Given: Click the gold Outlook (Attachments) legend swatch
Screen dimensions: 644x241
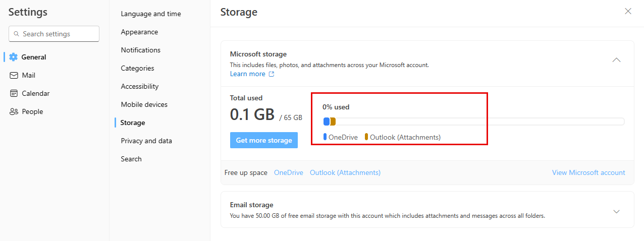Looking at the screenshot, I should [x=366, y=137].
